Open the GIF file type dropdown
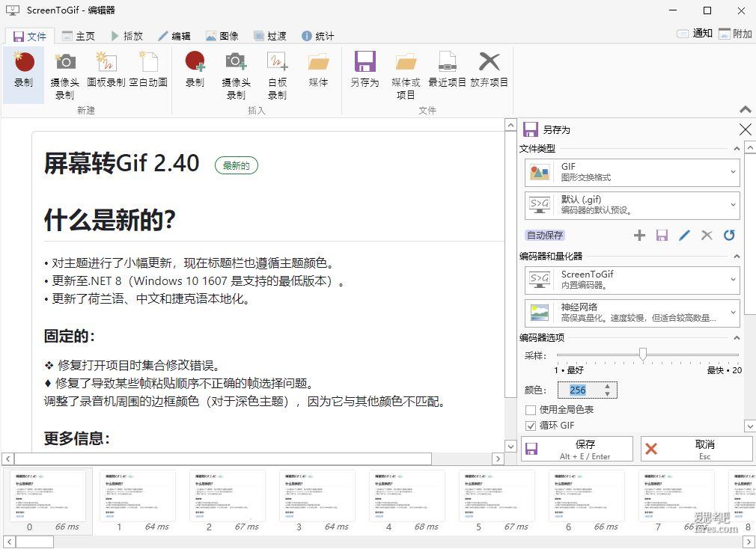This screenshot has height=549, width=756. 632,172
